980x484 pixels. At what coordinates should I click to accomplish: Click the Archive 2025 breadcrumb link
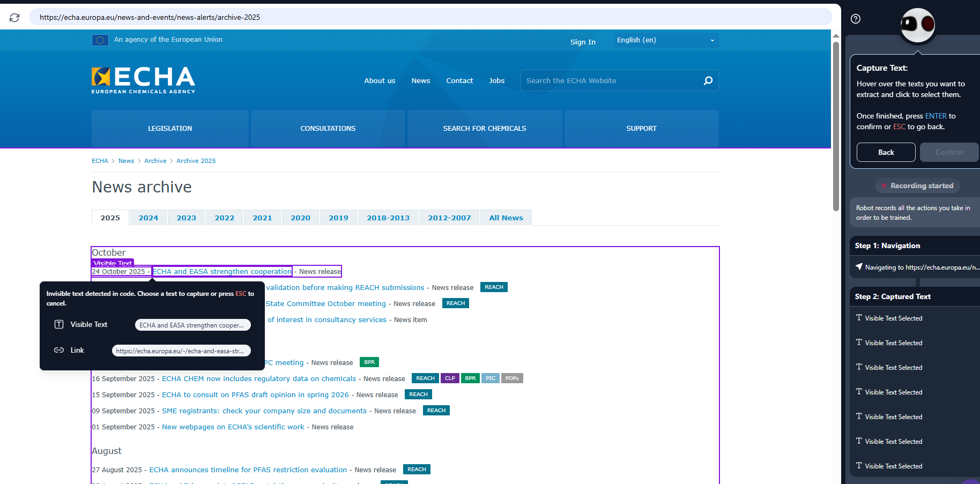point(196,161)
